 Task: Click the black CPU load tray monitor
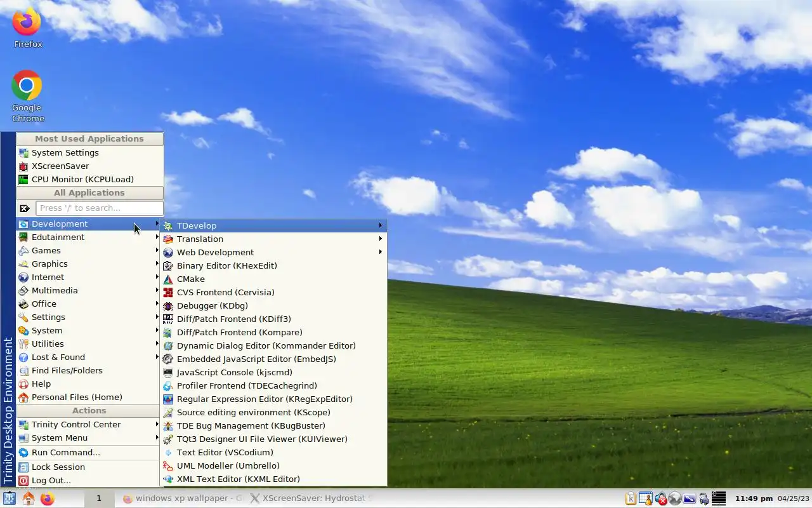pos(719,498)
